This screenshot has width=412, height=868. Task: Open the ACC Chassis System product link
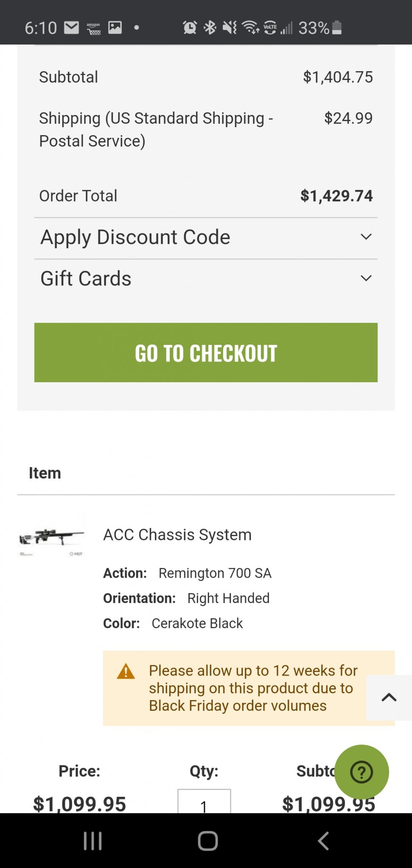[177, 535]
